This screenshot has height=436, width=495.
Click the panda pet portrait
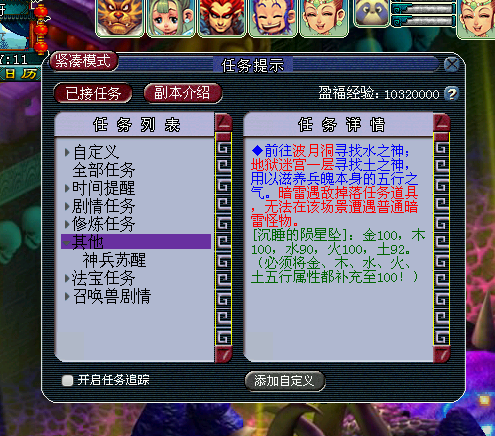[371, 13]
